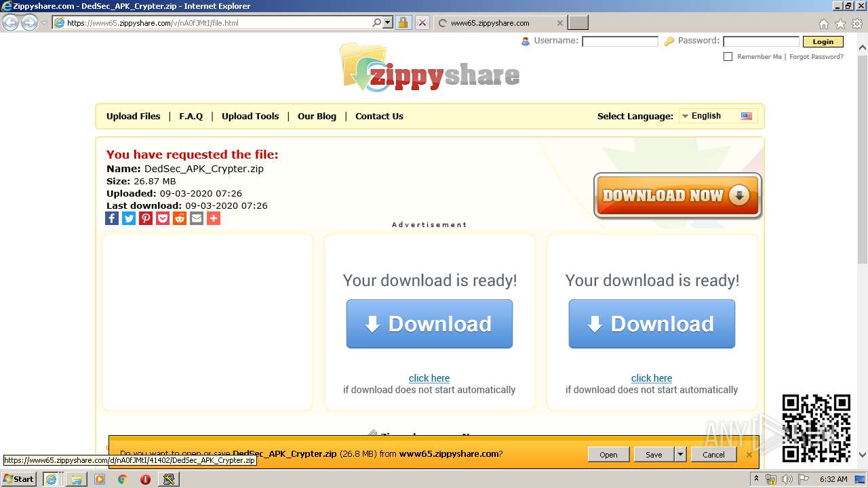Viewport: 868px width, 488px height.
Task: Open Internet Explorer on the taskbar
Action: (51, 479)
